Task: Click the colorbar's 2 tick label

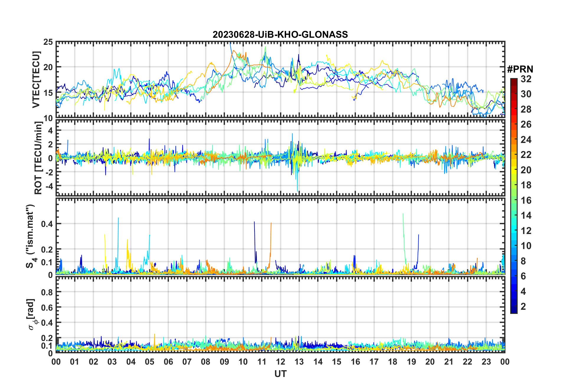Action: pyautogui.click(x=523, y=307)
